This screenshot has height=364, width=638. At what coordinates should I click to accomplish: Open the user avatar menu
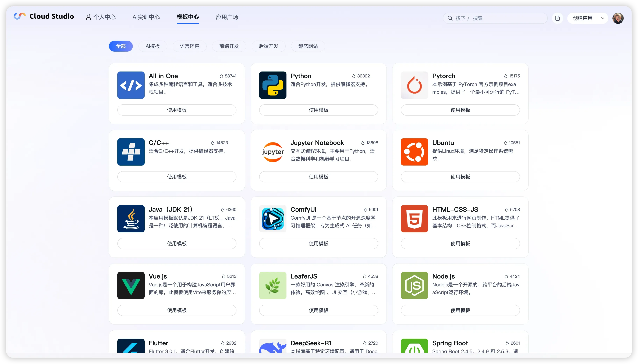click(618, 18)
